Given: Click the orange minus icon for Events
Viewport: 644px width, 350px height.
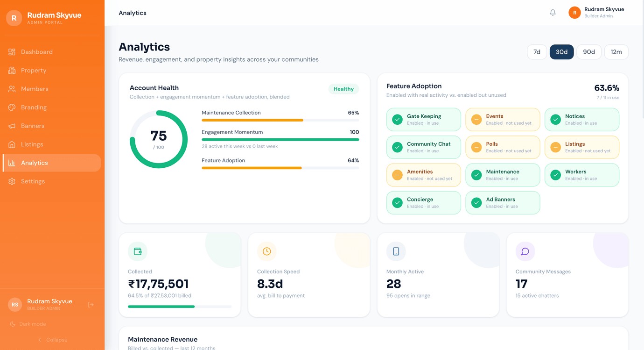Looking at the screenshot, I should (x=476, y=120).
